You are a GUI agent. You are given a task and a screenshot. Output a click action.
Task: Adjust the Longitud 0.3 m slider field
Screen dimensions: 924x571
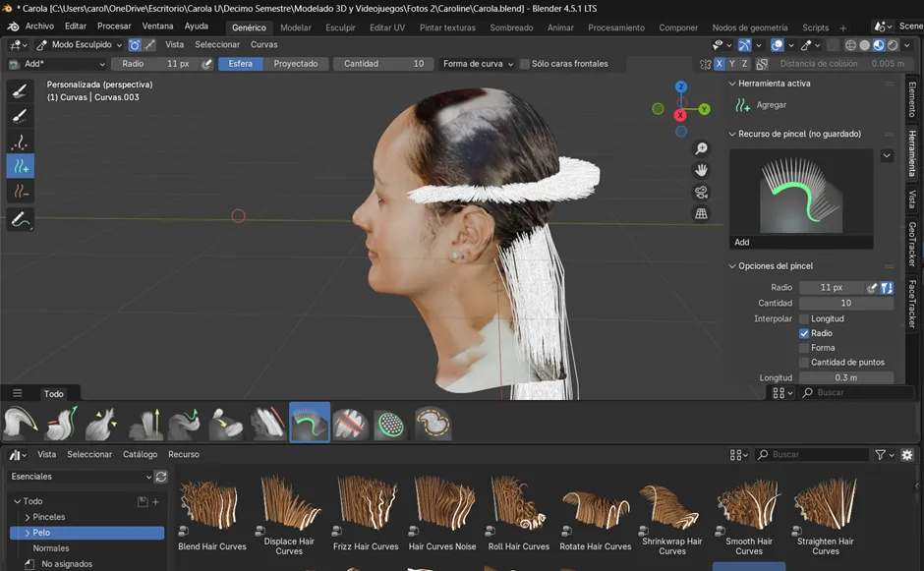coord(845,377)
